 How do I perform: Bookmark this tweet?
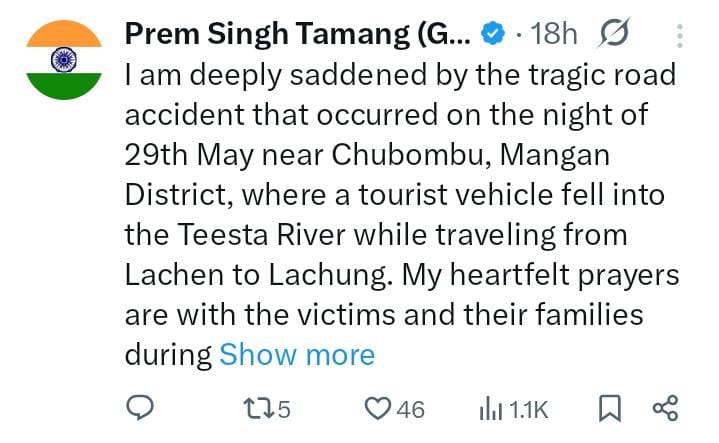(x=610, y=409)
